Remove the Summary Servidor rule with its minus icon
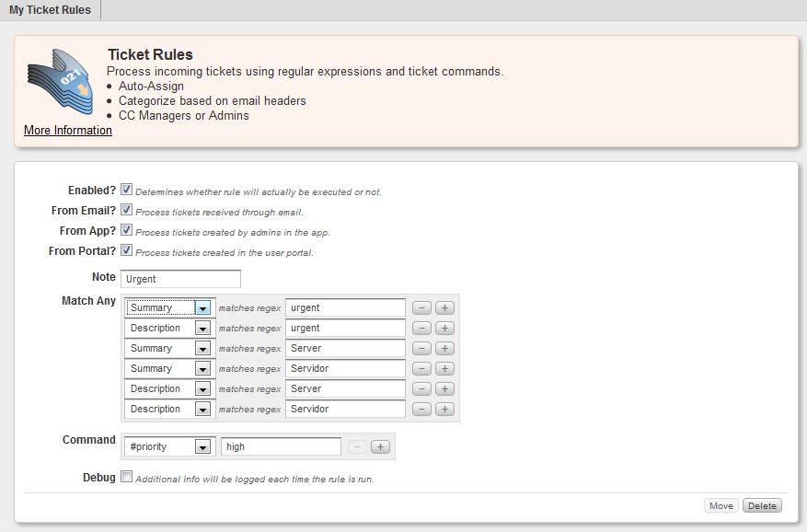 tap(421, 368)
